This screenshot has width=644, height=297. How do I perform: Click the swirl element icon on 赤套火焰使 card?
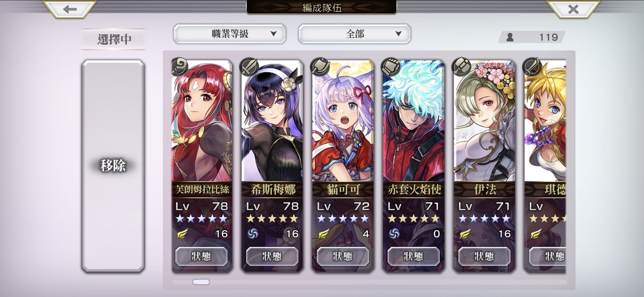394,234
